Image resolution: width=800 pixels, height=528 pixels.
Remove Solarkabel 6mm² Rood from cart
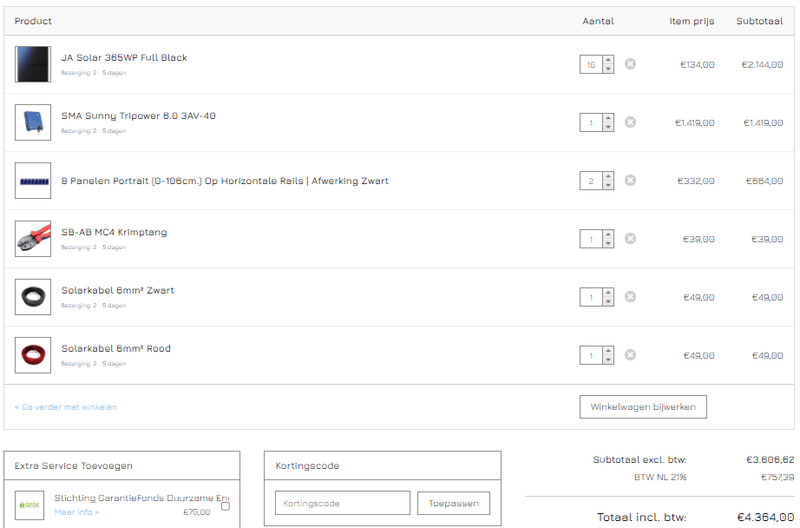(x=630, y=355)
